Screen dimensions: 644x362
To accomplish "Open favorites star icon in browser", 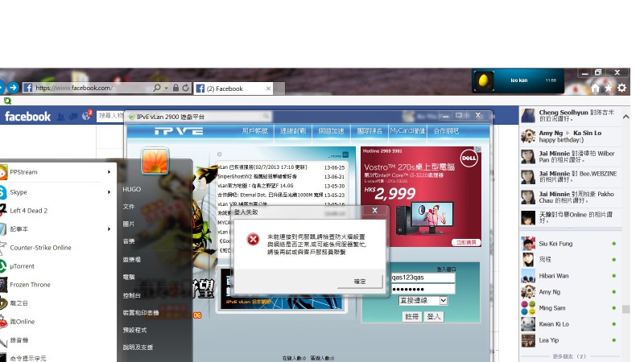I will (609, 88).
